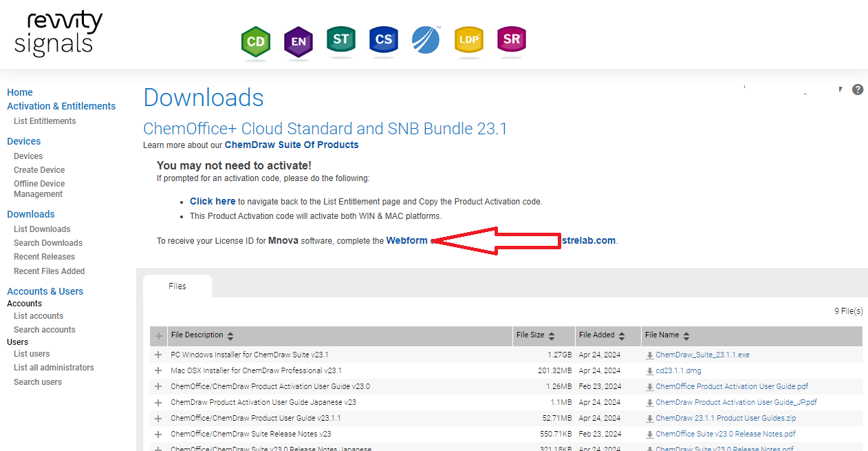Viewport: 868px width, 451px height.
Task: Open Recent Releases link
Action: coord(44,257)
